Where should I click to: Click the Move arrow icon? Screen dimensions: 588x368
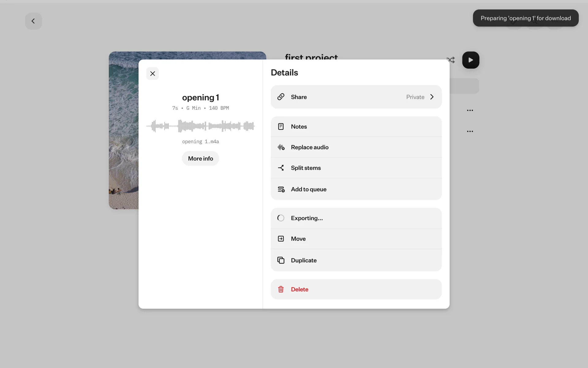point(281,239)
